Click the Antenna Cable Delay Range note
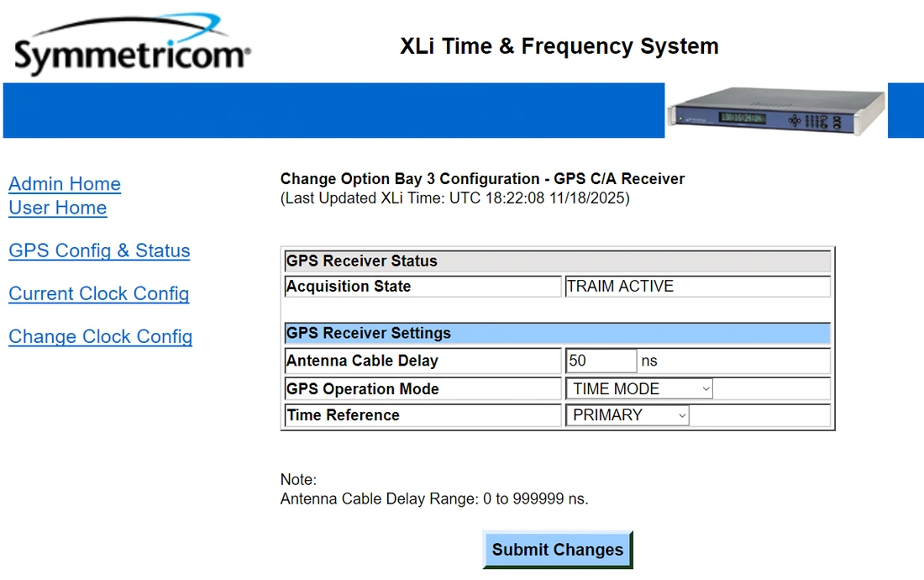 [x=434, y=498]
